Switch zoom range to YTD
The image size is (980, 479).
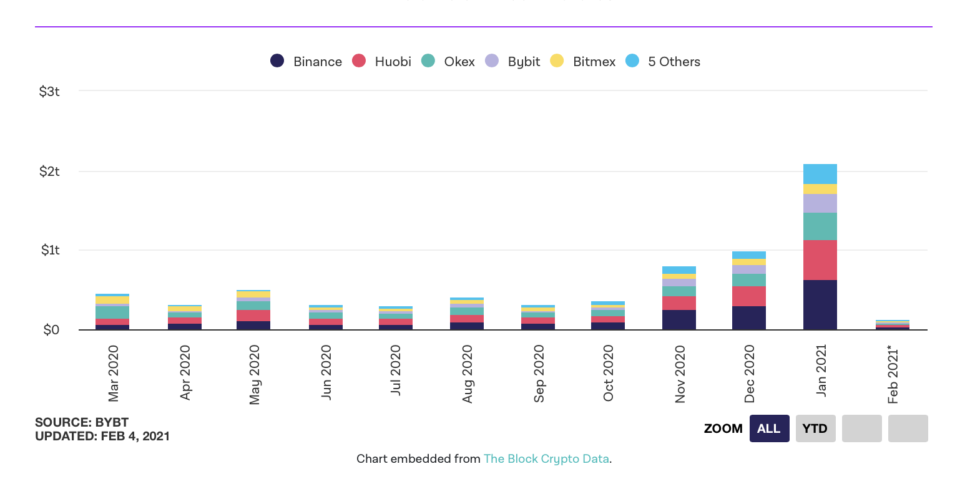[815, 428]
